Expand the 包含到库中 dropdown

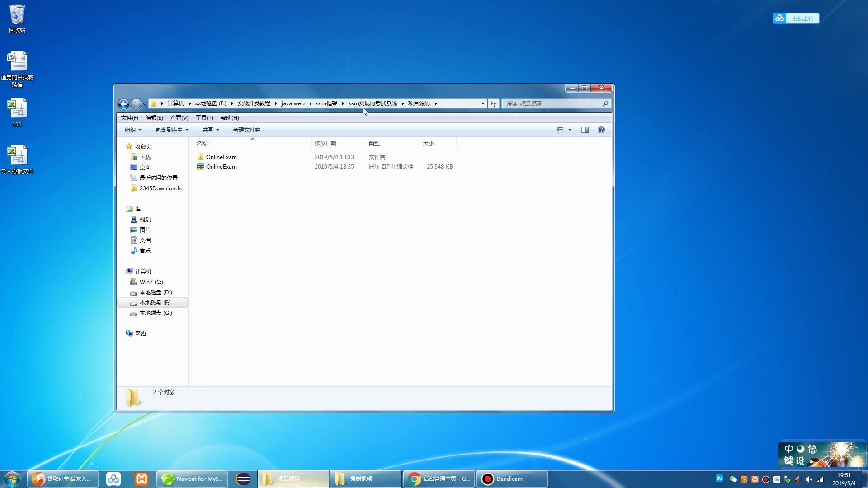tap(172, 130)
